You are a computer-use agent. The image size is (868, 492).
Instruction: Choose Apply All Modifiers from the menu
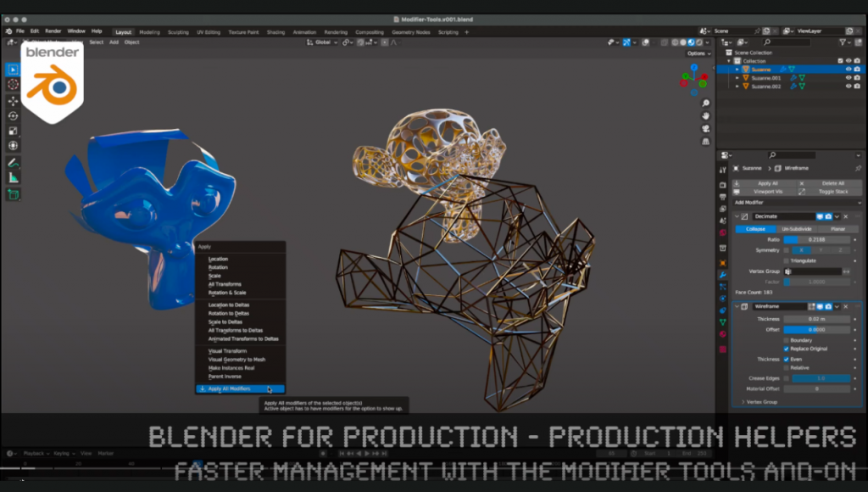[x=231, y=389]
